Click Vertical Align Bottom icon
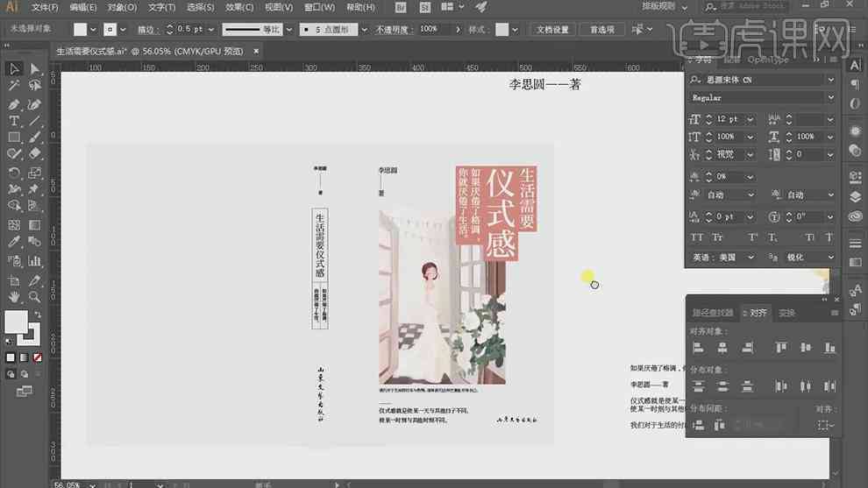Viewport: 868px width, 488px height. click(829, 348)
